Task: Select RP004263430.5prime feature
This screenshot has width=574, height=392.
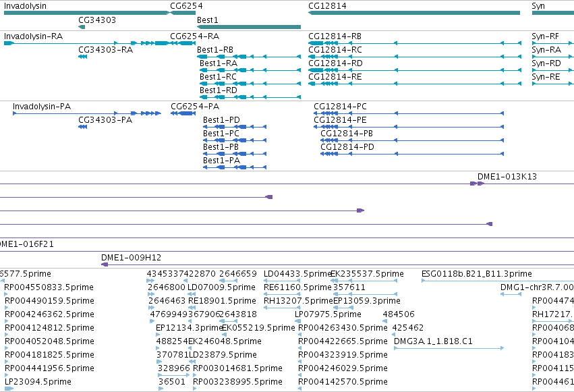Action: [299, 335]
